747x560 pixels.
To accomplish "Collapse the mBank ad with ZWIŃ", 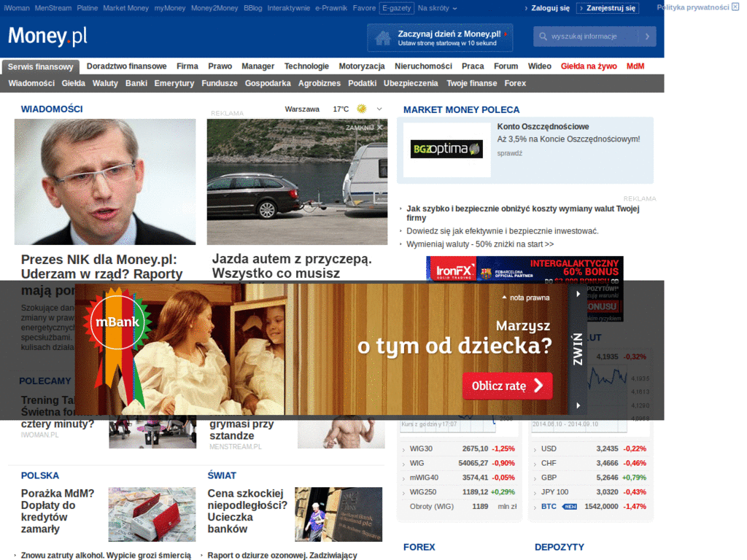I will click(578, 349).
